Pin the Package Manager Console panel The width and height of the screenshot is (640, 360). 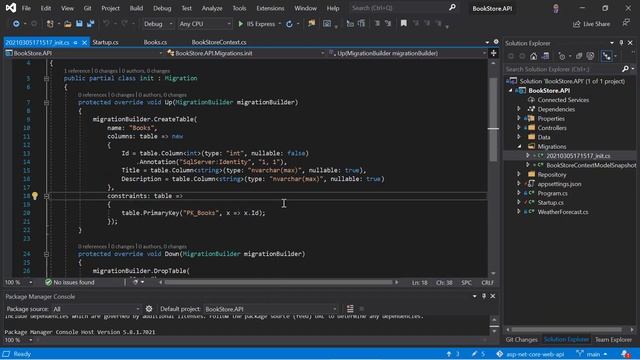pyautogui.click(x=484, y=296)
